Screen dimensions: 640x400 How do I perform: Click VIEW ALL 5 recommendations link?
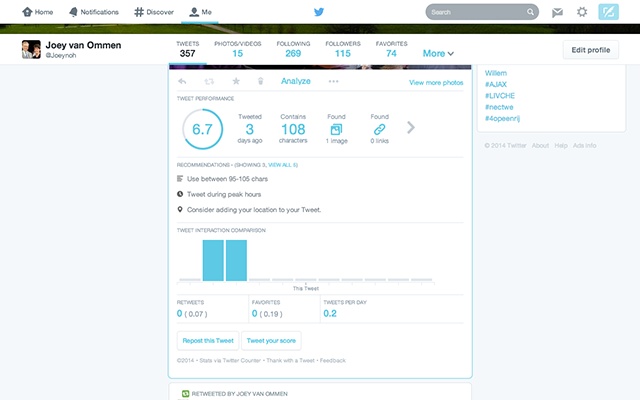(x=282, y=165)
